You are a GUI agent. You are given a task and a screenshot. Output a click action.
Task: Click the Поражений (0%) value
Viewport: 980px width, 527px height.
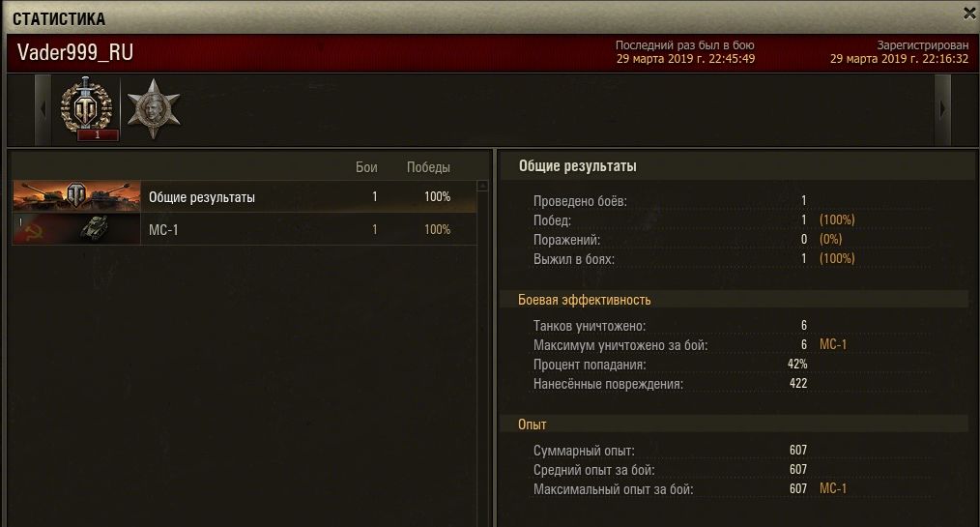tap(830, 240)
